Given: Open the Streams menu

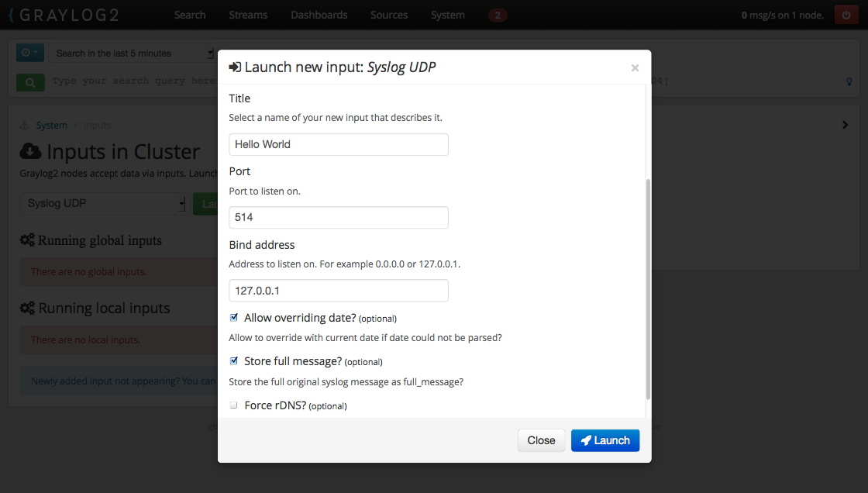Looking at the screenshot, I should tap(248, 15).
